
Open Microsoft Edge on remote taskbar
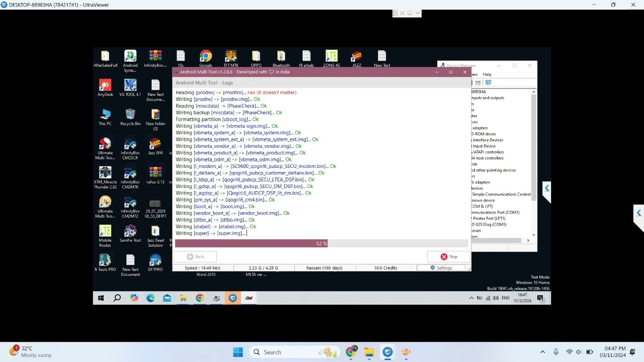point(150,298)
